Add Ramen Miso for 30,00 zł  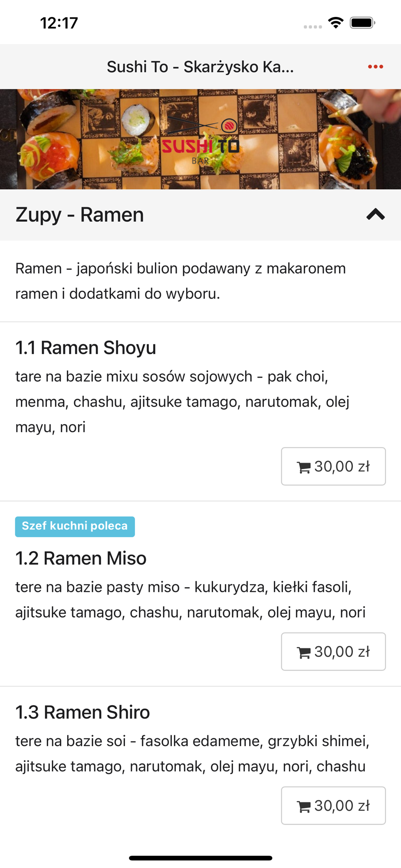tap(333, 651)
